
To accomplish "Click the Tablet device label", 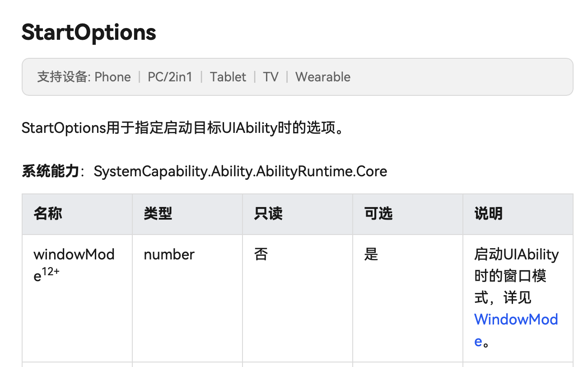I will tap(228, 77).
